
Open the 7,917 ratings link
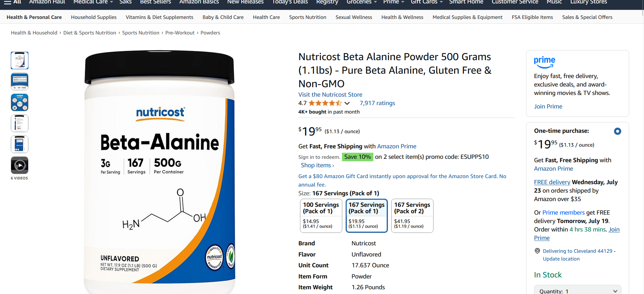coord(377,103)
